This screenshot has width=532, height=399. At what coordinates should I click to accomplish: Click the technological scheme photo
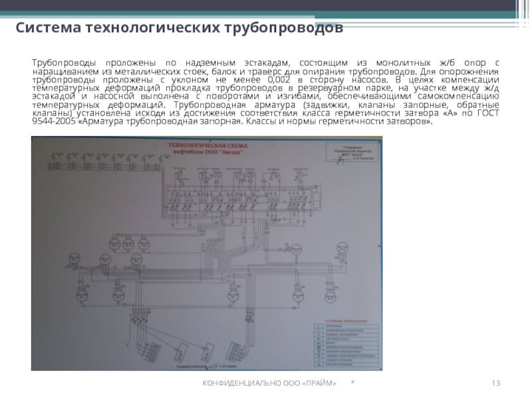click(207, 253)
